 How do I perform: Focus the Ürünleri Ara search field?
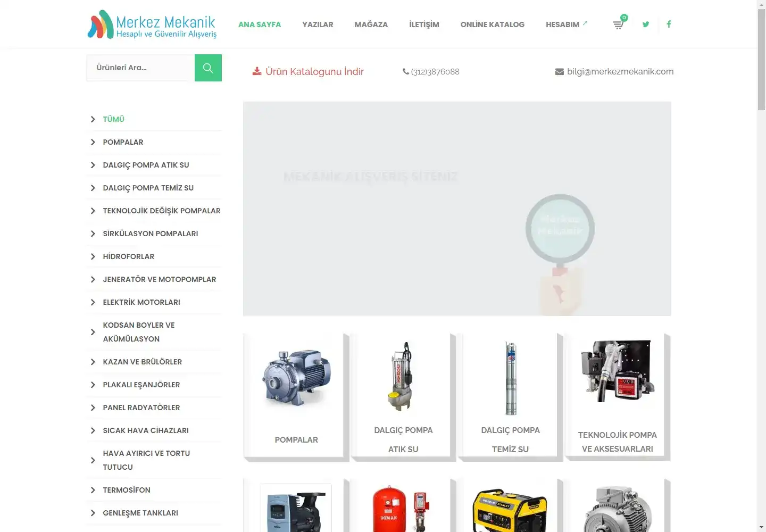tap(140, 68)
